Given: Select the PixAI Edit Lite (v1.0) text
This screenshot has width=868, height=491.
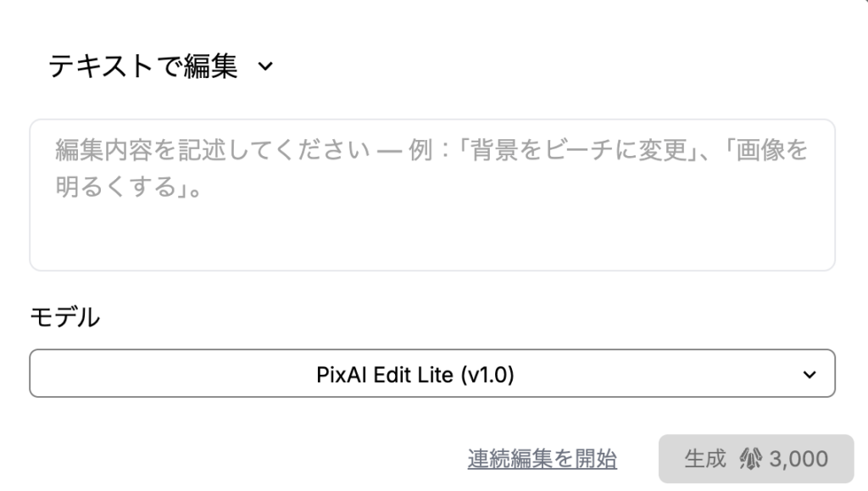Looking at the screenshot, I should pos(415,374).
